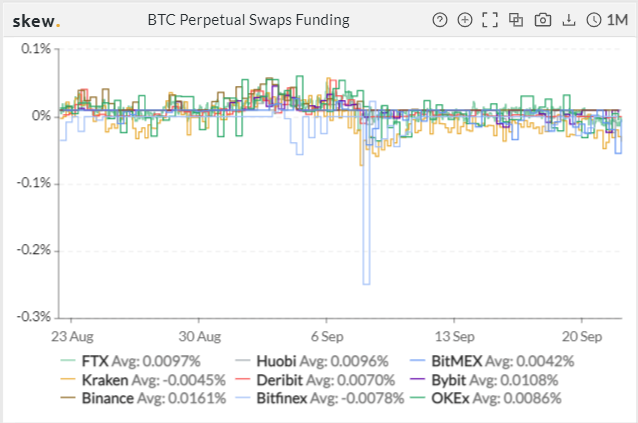Image resolution: width=638 pixels, height=423 pixels.
Task: Open the clock time-range icon
Action: click(594, 20)
